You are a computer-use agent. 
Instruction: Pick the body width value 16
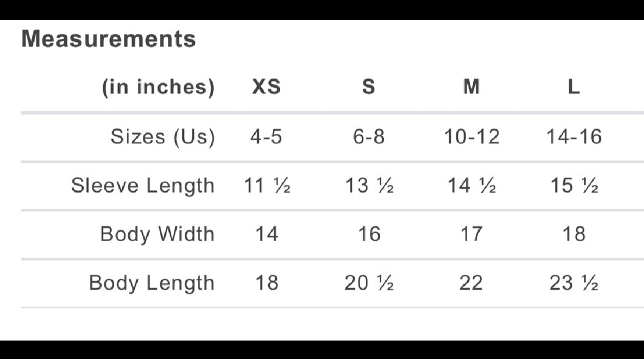pyautogui.click(x=369, y=234)
